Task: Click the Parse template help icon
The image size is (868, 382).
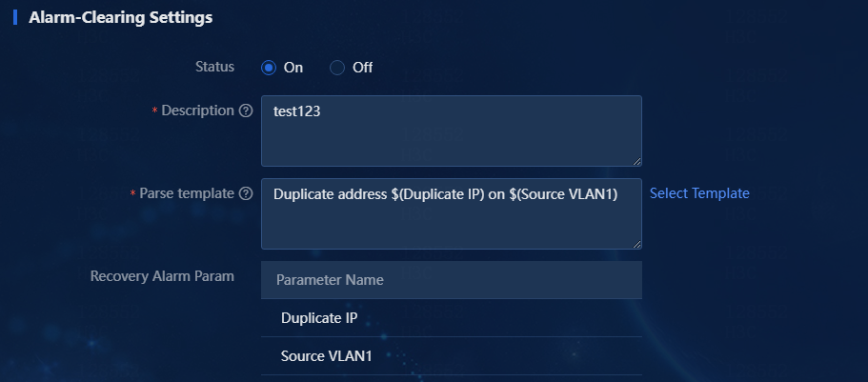Action: [246, 193]
